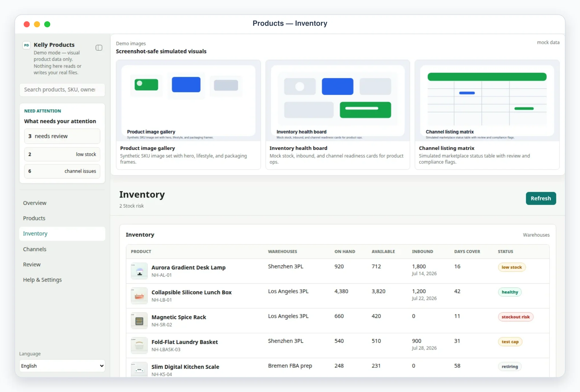Open the Channel listing matrix thumbnail
This screenshot has width=580, height=392.
click(487, 100)
